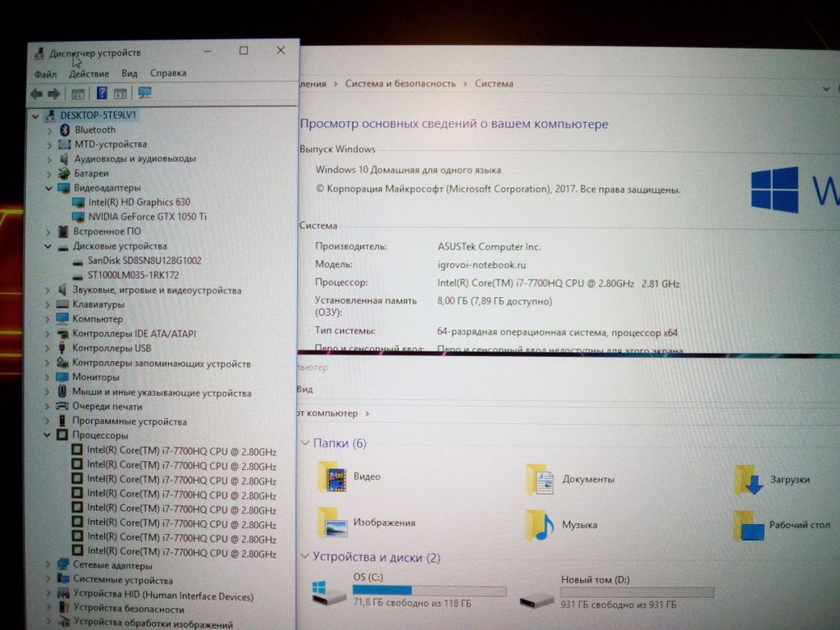
Task: Click the back arrow in Device Manager toolbar
Action: click(36, 94)
